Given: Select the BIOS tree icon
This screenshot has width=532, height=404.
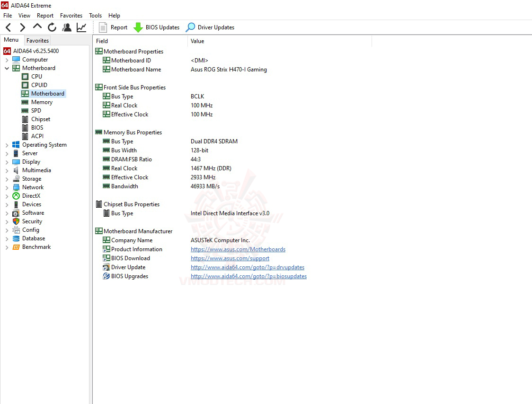Looking at the screenshot, I should coord(25,128).
